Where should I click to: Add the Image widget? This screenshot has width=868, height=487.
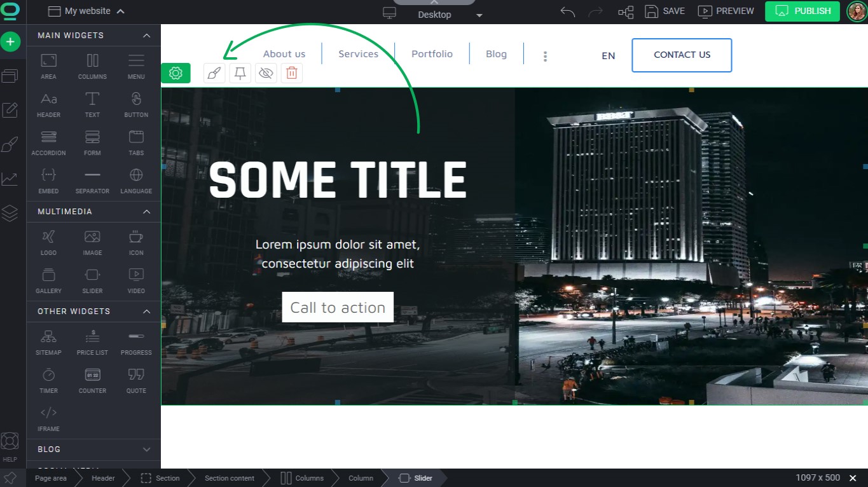(x=92, y=242)
